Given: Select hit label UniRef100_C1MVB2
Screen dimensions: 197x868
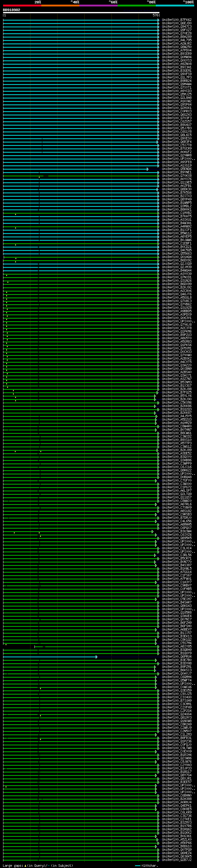Looking at the screenshot, I should (x=176, y=213).
